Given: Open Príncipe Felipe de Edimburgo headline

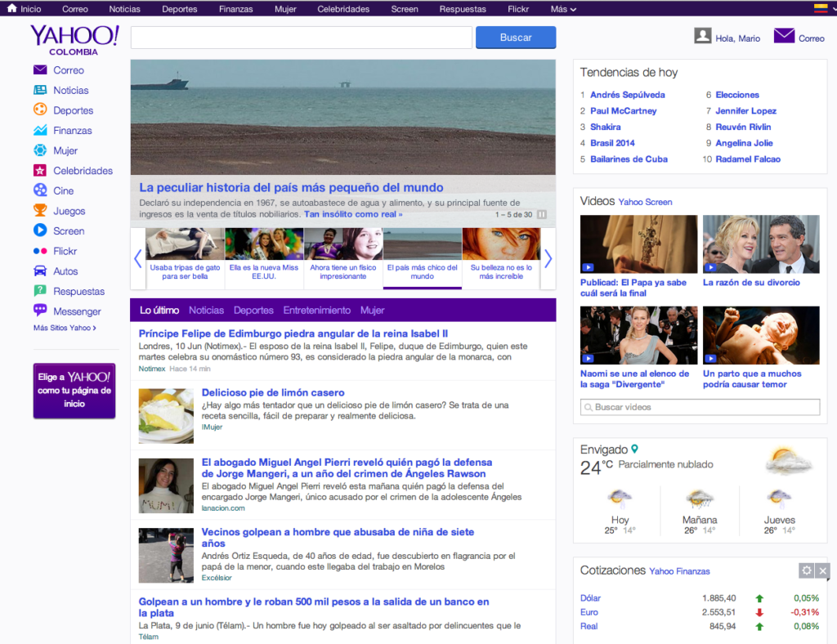Looking at the screenshot, I should [293, 334].
